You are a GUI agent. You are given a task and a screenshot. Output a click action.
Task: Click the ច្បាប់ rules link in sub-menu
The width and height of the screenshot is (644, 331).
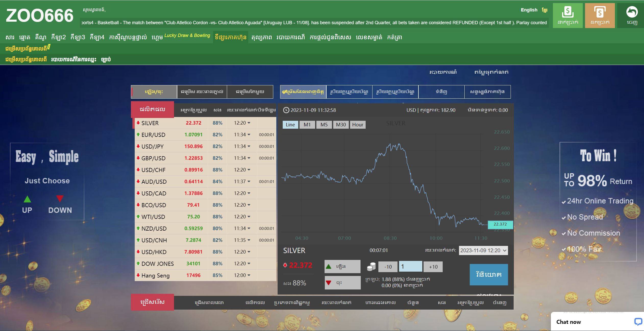coord(106,59)
